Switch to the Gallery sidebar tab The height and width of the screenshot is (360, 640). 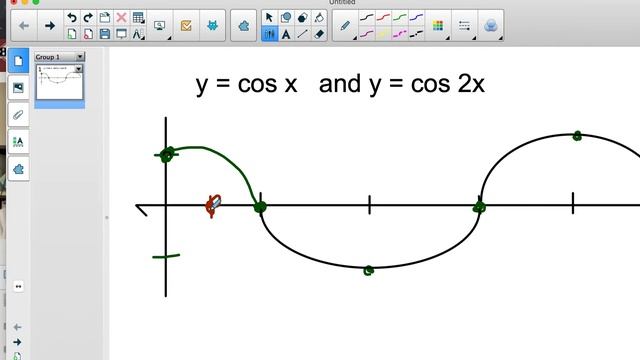(18, 87)
